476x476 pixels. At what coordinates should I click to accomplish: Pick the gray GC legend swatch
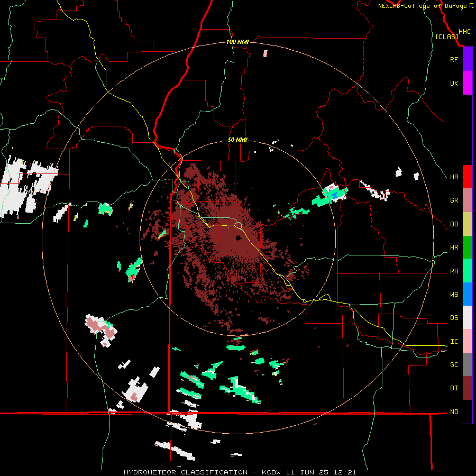(467, 364)
